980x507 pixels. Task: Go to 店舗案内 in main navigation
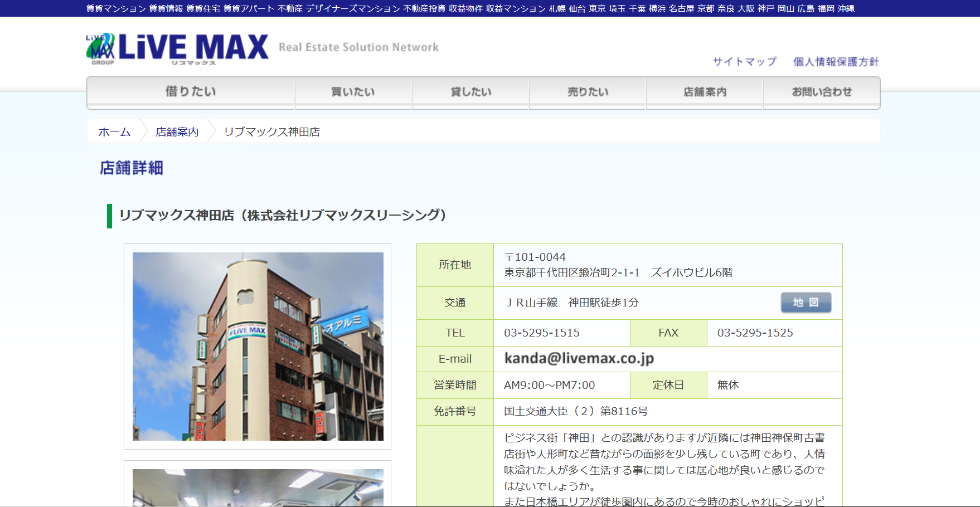click(x=705, y=92)
